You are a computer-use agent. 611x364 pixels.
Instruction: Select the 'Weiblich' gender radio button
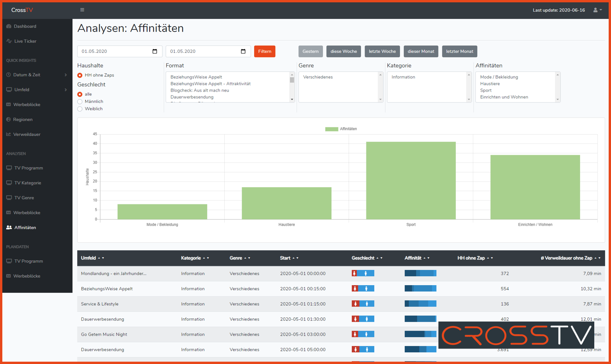coord(80,109)
